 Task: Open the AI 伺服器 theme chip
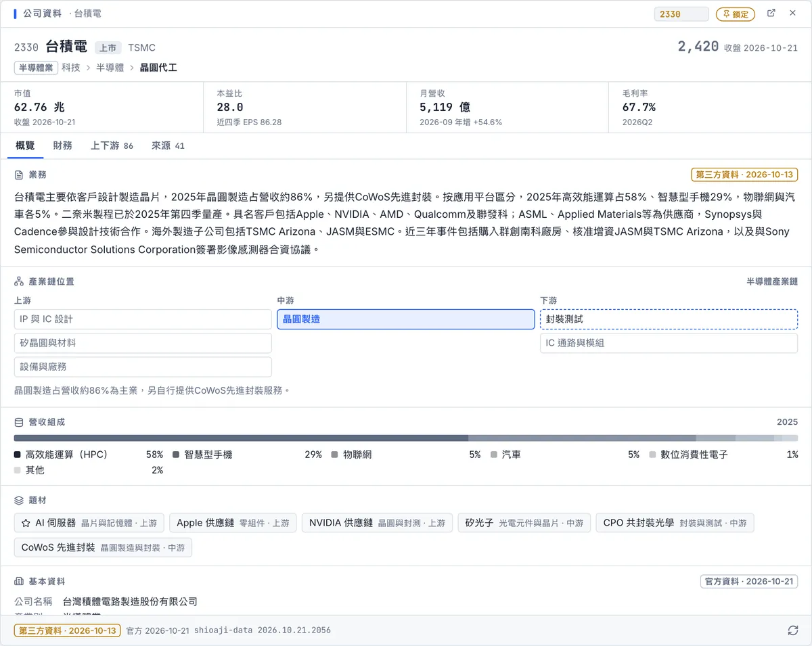pos(89,523)
